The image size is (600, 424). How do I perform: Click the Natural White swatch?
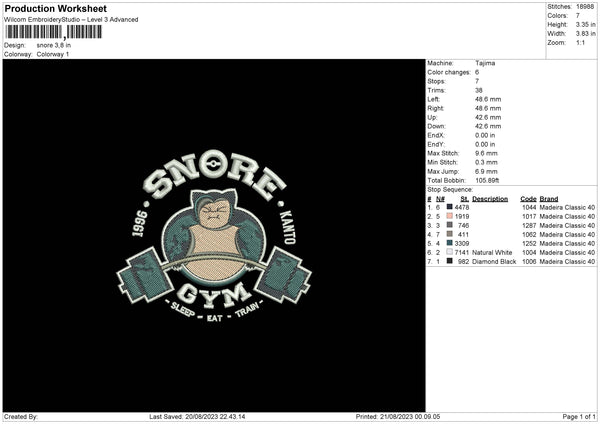[450, 252]
